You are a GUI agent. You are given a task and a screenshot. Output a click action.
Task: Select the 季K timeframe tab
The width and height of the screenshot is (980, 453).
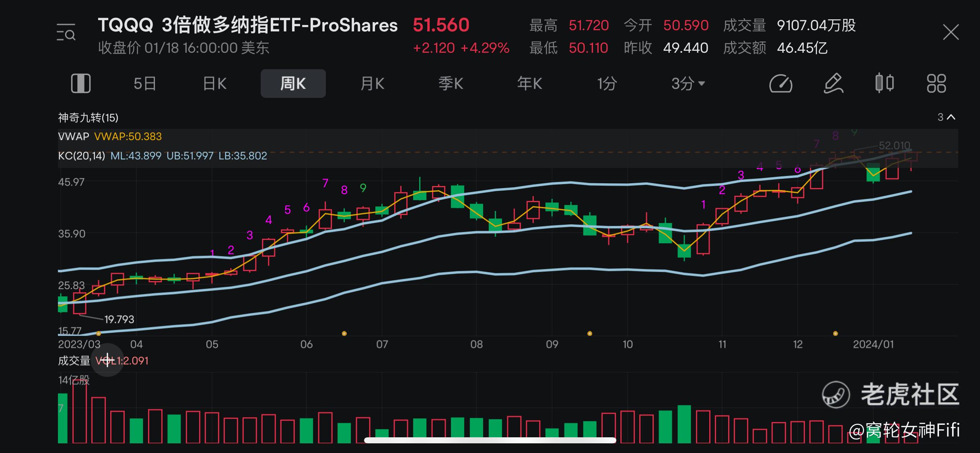451,84
